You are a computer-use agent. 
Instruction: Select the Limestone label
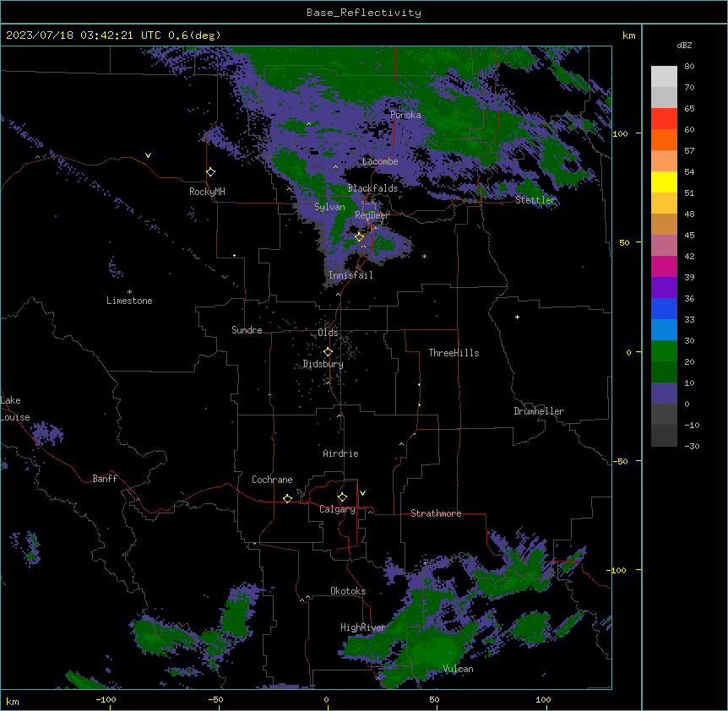129,301
